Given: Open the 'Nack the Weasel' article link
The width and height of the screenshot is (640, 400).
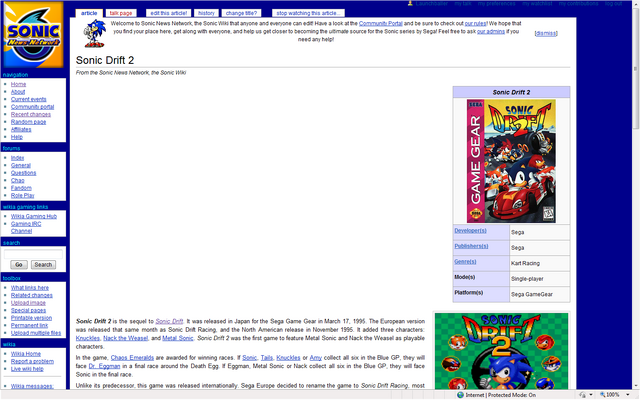Looking at the screenshot, I should (x=125, y=338).
